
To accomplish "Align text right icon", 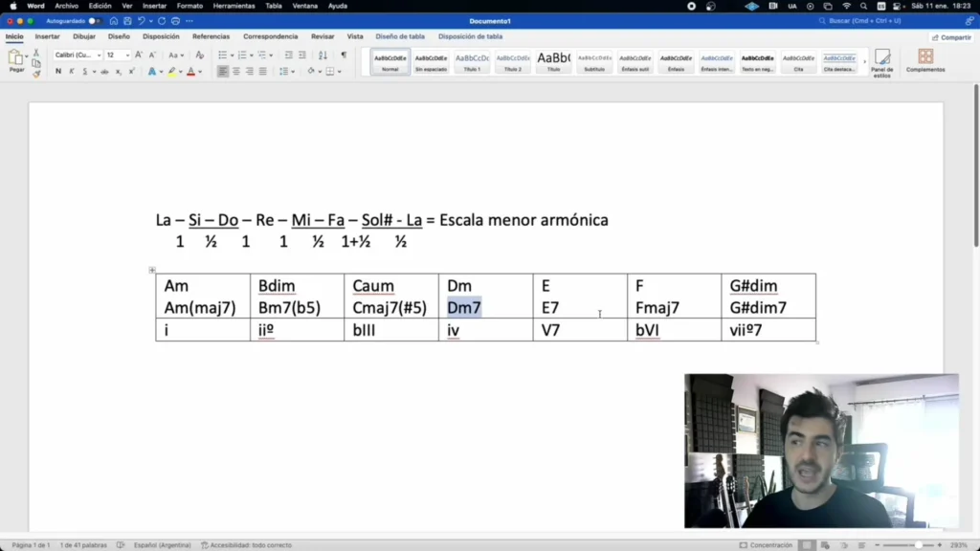I will [x=250, y=72].
